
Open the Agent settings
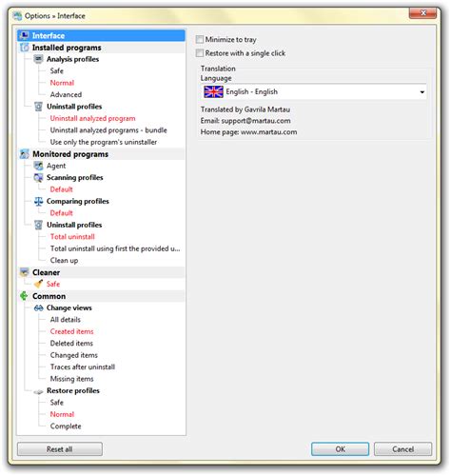tap(56, 166)
